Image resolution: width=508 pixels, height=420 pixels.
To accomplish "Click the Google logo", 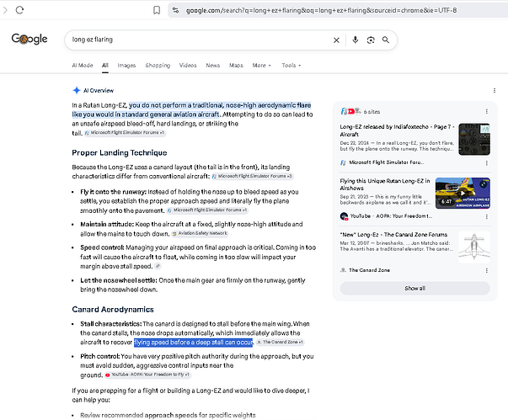I will [29, 39].
